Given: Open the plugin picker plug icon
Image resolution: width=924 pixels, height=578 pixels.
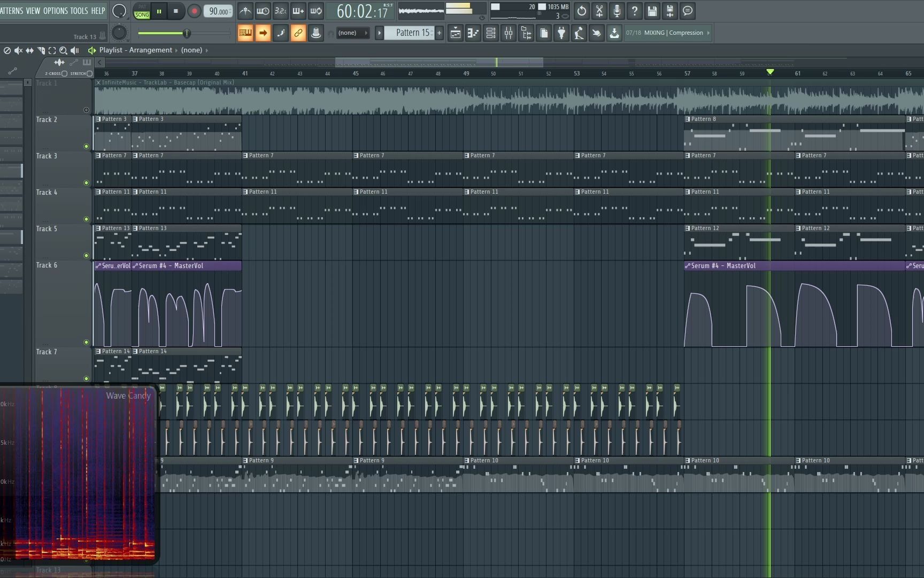Looking at the screenshot, I should pyautogui.click(x=561, y=33).
